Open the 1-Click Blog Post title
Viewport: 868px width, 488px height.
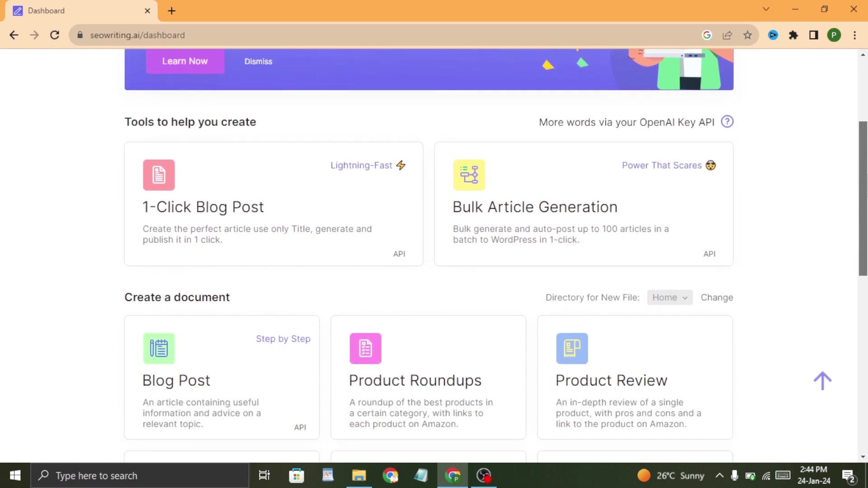tap(203, 207)
